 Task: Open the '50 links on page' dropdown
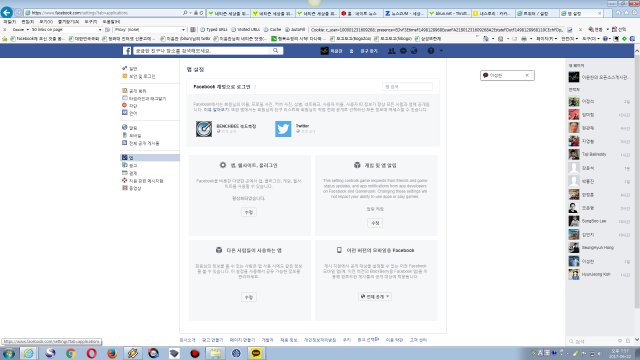(x=67, y=30)
